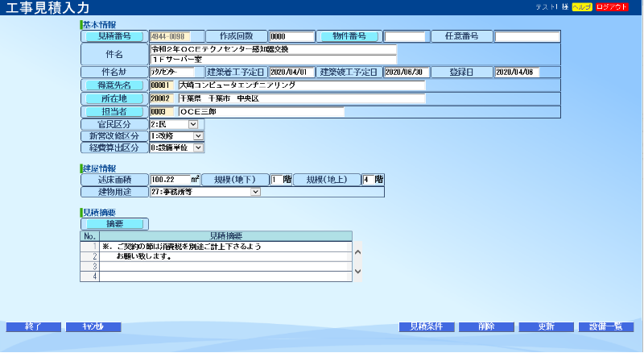Open 見積条件 estimate conditions
644x353 pixels.
point(427,327)
